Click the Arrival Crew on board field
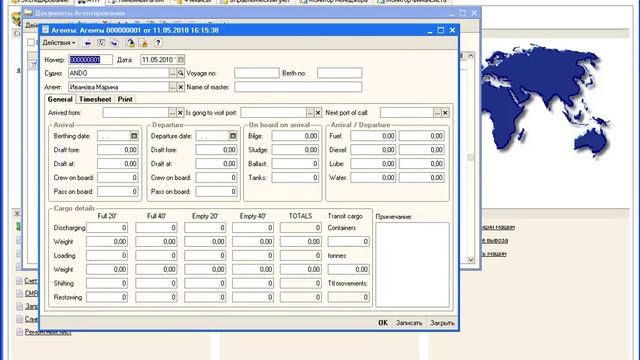The image size is (640, 360). point(118,178)
